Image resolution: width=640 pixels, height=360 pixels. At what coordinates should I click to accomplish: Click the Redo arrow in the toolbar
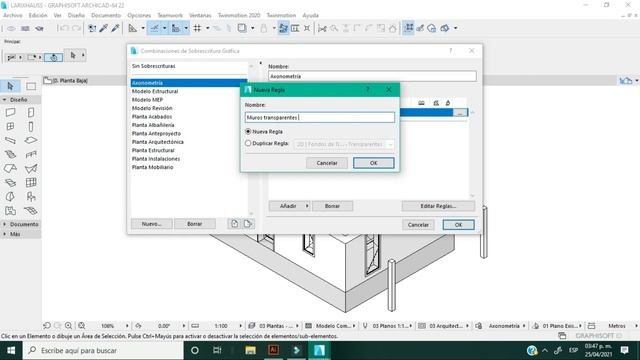[x=76, y=28]
